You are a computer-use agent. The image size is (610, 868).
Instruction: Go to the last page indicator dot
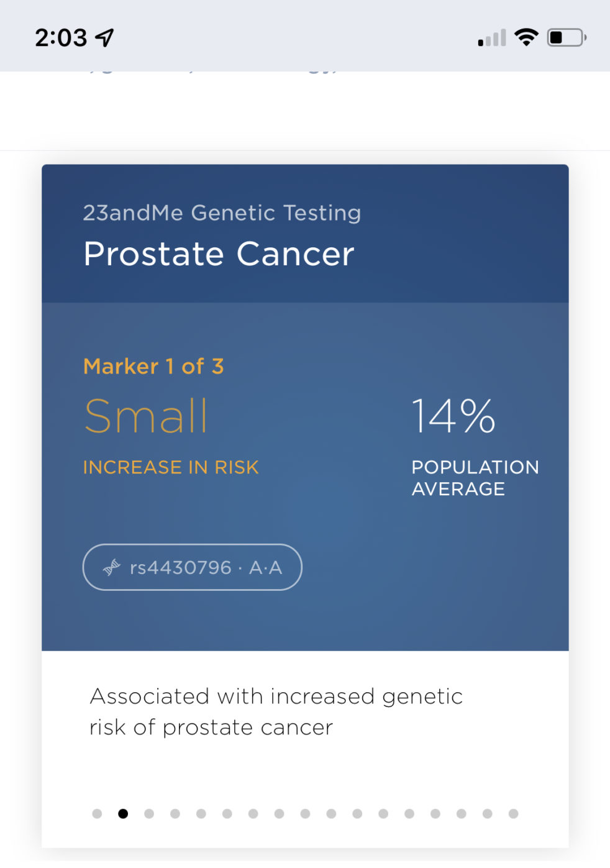(x=513, y=814)
